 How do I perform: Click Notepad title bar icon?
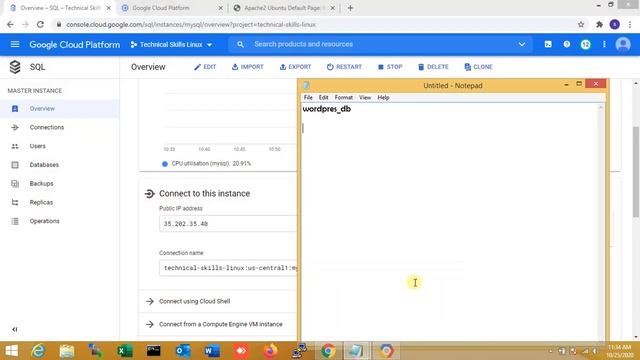(x=306, y=86)
